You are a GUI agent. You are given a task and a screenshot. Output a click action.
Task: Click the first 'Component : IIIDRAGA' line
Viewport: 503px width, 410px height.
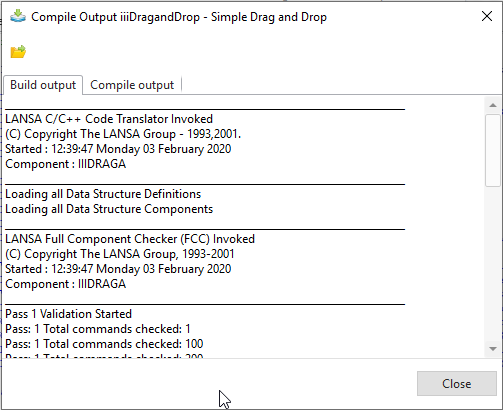pos(66,164)
